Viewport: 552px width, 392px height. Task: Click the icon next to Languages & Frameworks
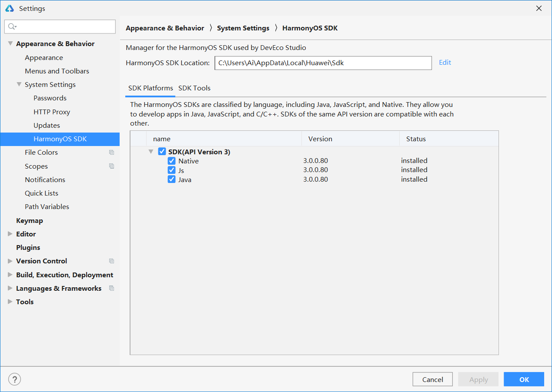[x=111, y=288]
